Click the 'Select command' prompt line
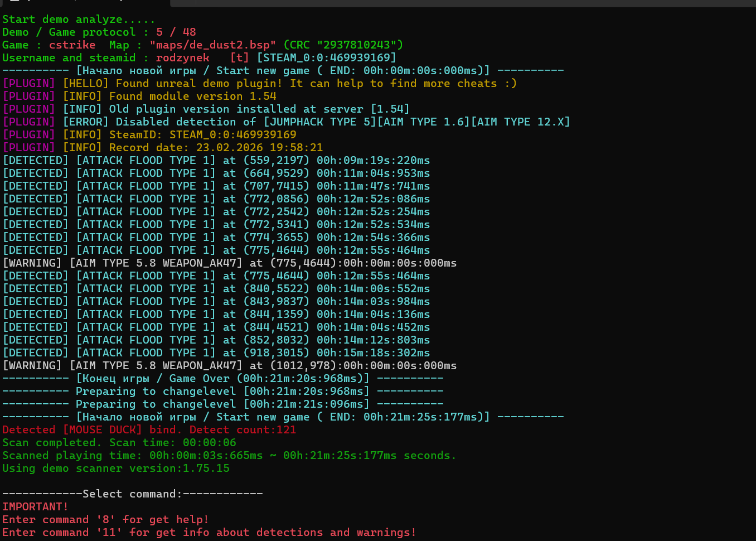 tap(132, 494)
